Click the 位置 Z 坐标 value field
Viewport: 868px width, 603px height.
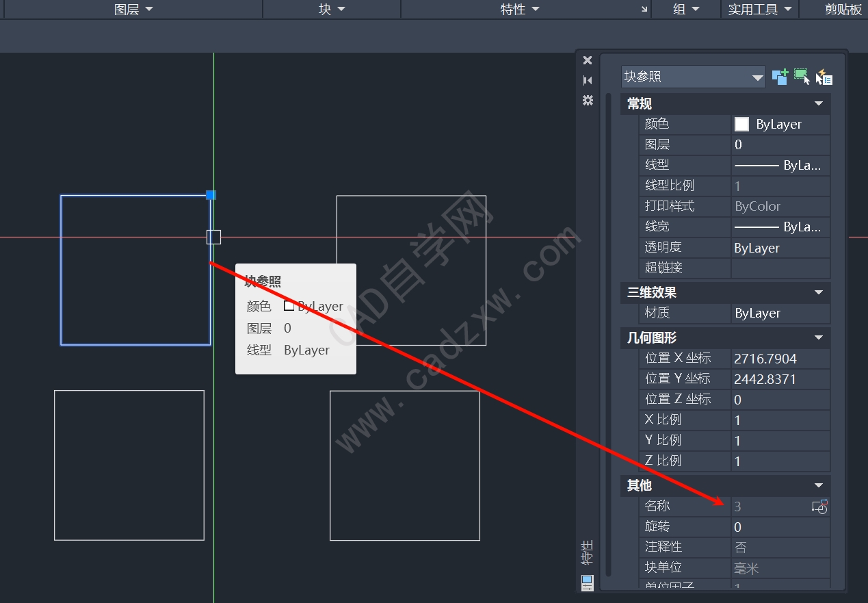780,400
